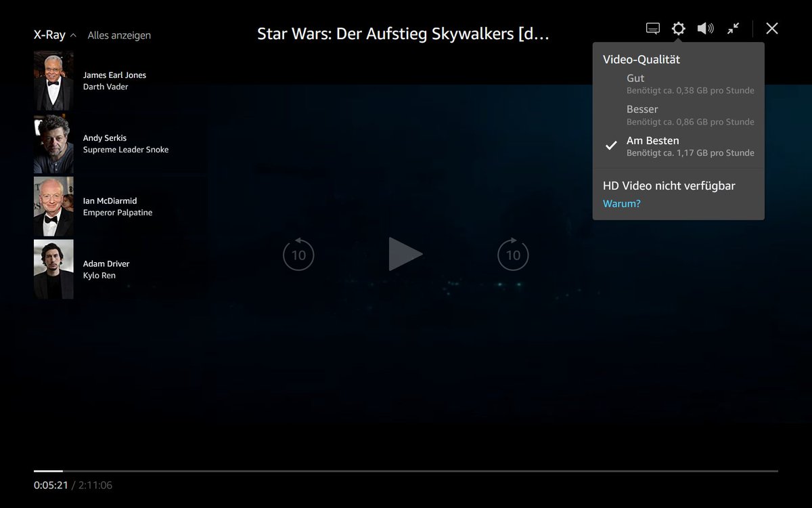Click the Kylo Ren character label
The height and width of the screenshot is (508, 812).
click(99, 276)
